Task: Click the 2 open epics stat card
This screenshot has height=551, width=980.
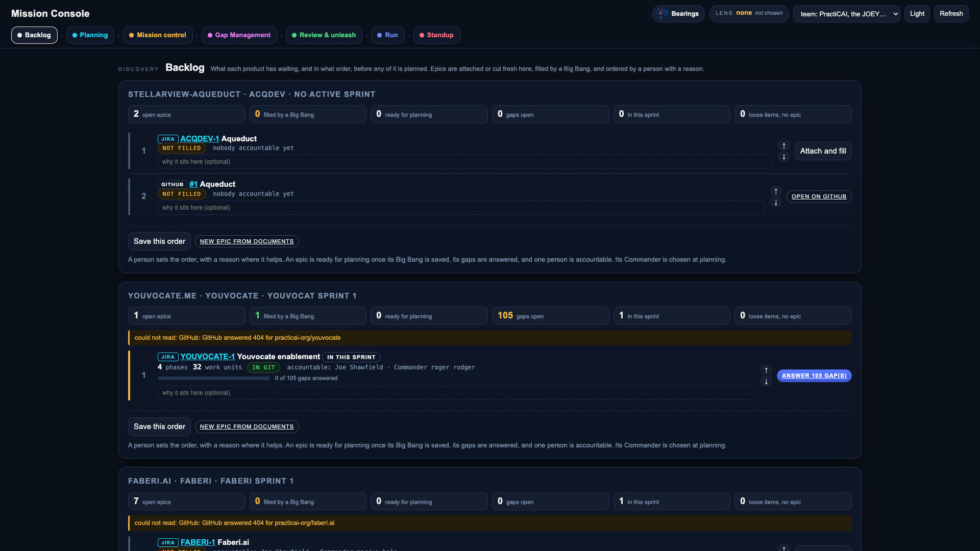Action: coord(186,114)
